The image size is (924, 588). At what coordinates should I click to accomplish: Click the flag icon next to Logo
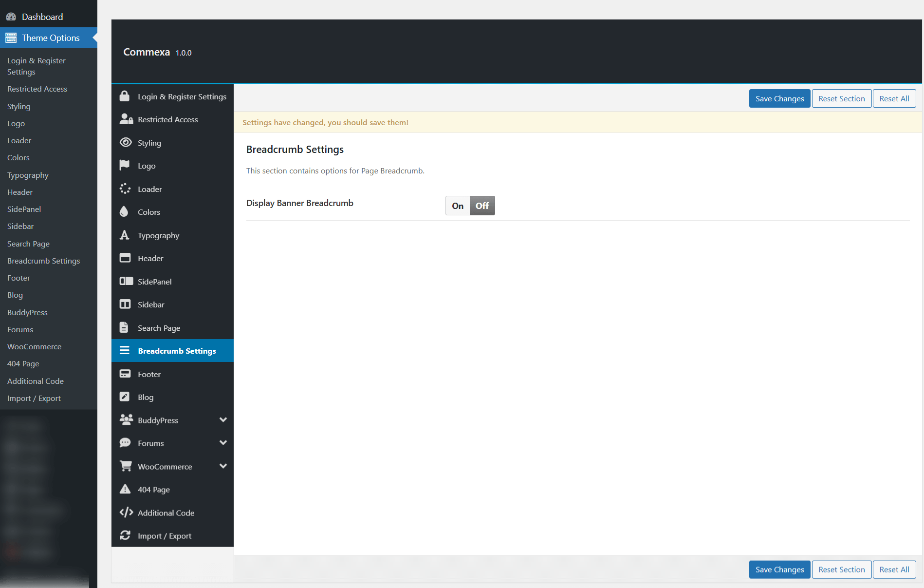point(125,165)
